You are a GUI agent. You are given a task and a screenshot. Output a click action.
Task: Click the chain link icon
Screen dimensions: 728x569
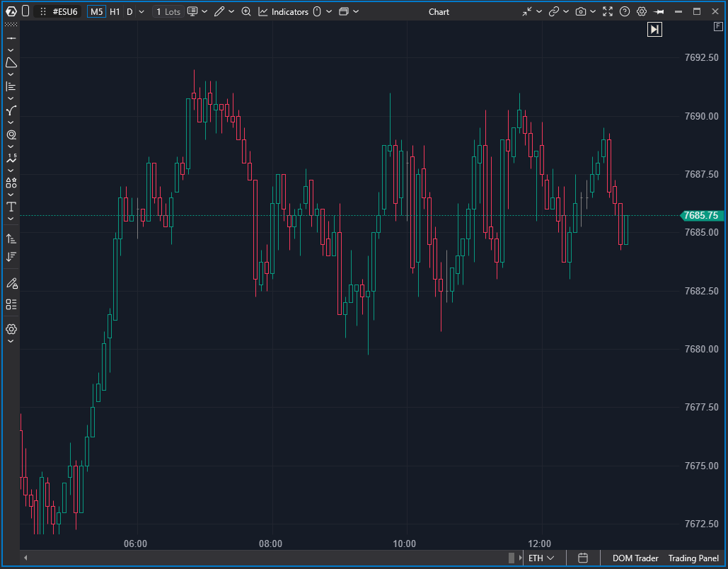pyautogui.click(x=553, y=11)
